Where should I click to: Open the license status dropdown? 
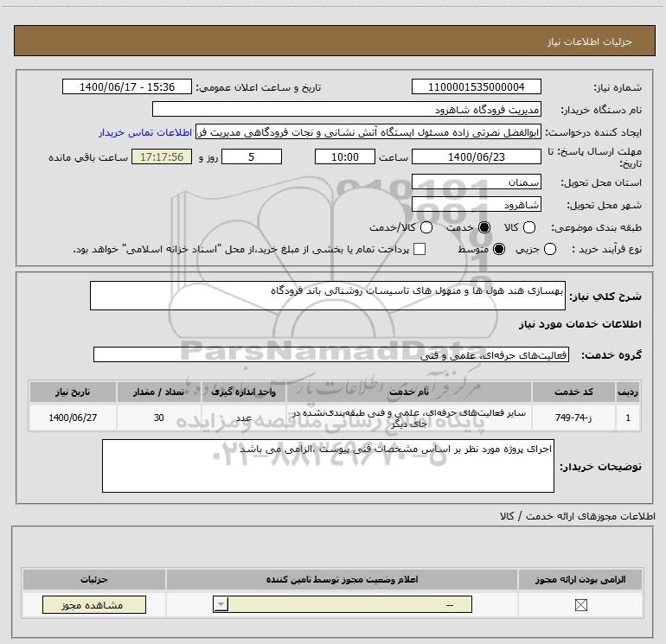pos(343,604)
